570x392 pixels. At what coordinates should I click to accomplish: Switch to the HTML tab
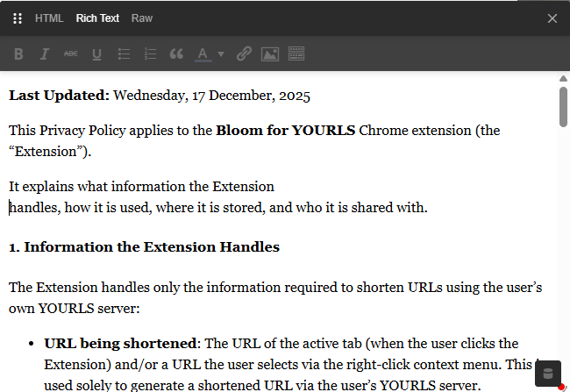[49, 18]
